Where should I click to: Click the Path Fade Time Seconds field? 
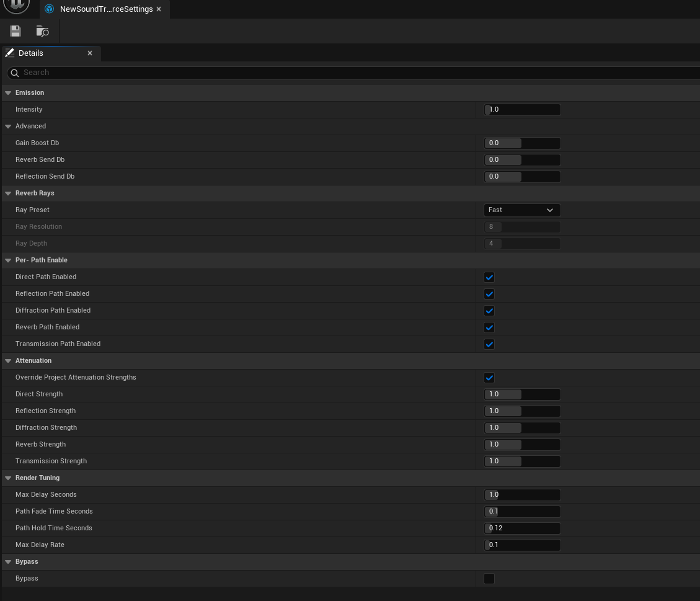click(x=522, y=511)
